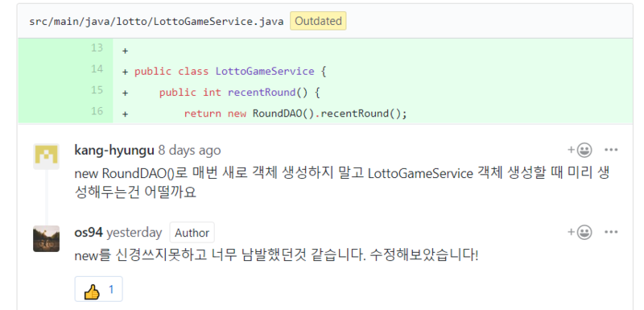The image size is (644, 310).
Task: Click the 'yesterday' timestamp on os94's comment
Action: pyautogui.click(x=134, y=233)
